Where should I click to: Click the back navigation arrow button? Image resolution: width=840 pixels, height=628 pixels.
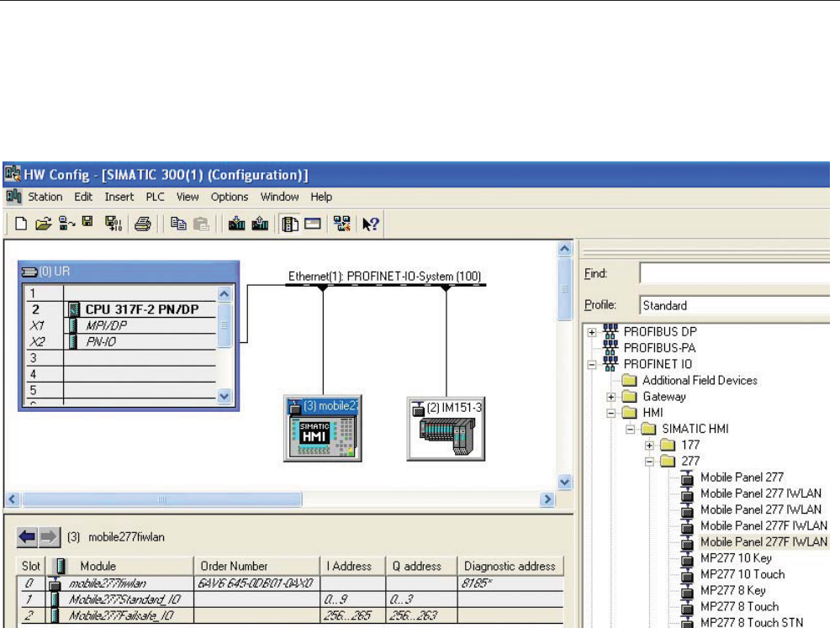27,536
